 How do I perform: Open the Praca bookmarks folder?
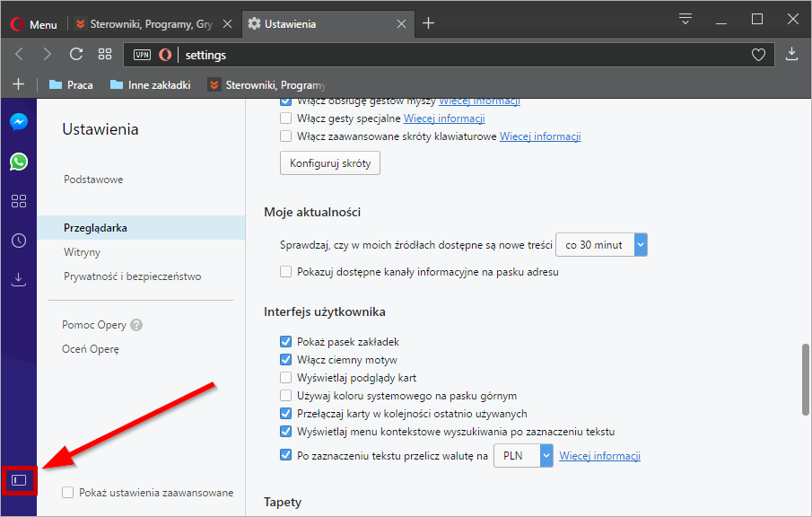[72, 85]
